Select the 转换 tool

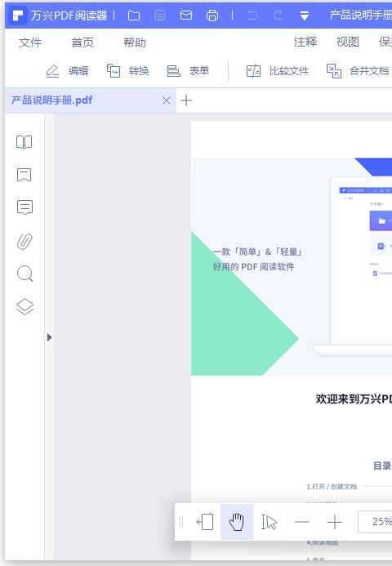(x=127, y=71)
